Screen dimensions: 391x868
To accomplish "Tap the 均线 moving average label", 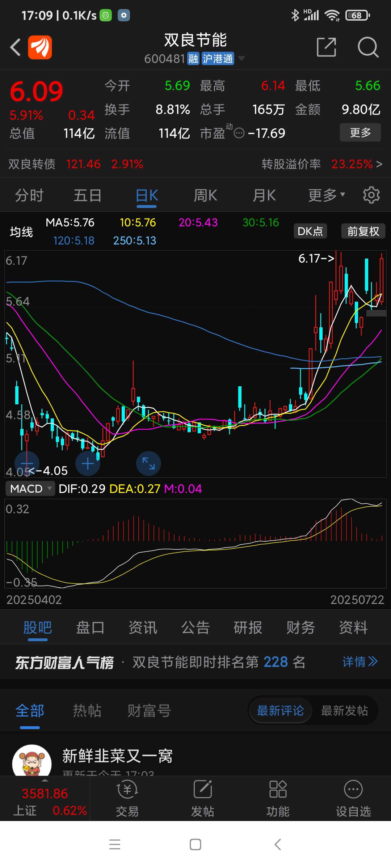I will pyautogui.click(x=21, y=232).
